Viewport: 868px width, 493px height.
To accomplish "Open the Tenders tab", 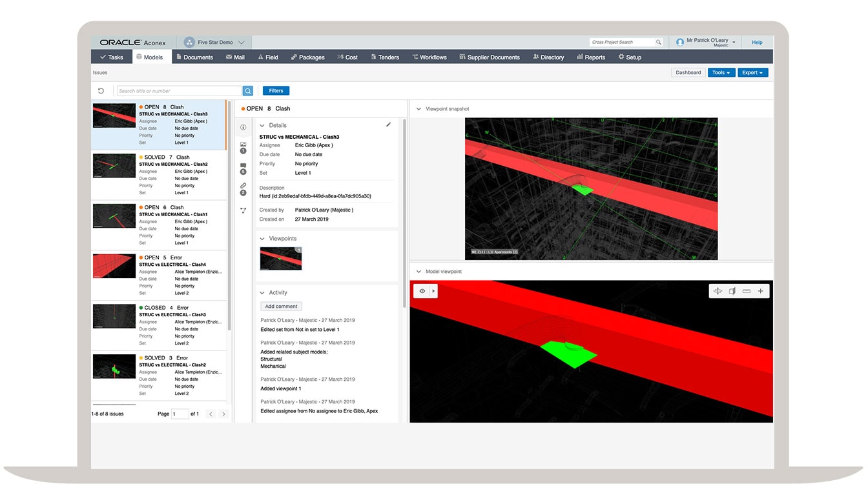I will (385, 57).
